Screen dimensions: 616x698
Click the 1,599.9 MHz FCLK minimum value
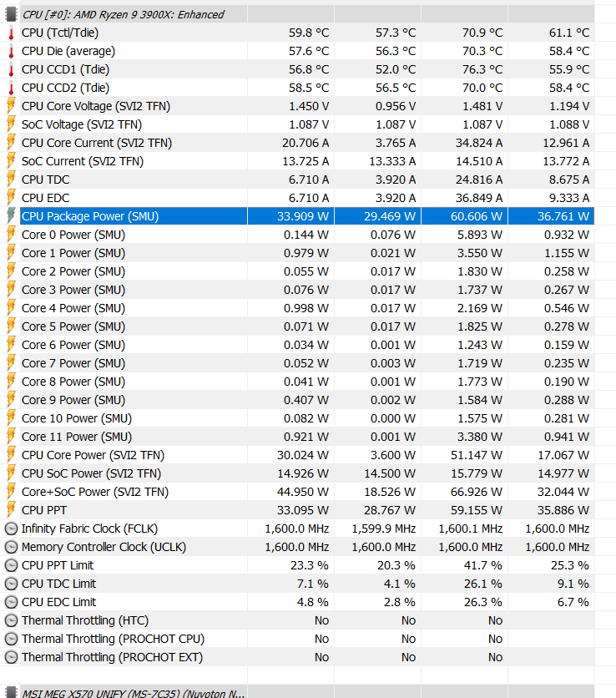coord(384,529)
